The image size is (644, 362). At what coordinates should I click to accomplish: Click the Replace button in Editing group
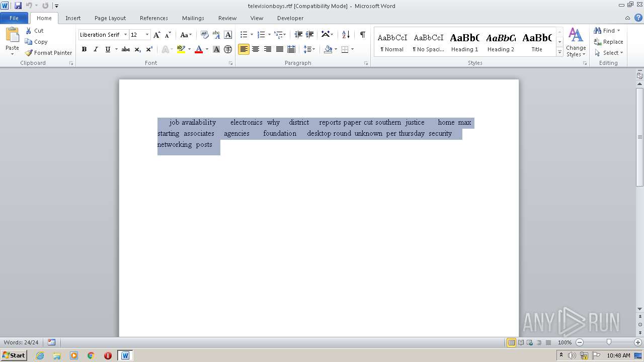(x=608, y=42)
